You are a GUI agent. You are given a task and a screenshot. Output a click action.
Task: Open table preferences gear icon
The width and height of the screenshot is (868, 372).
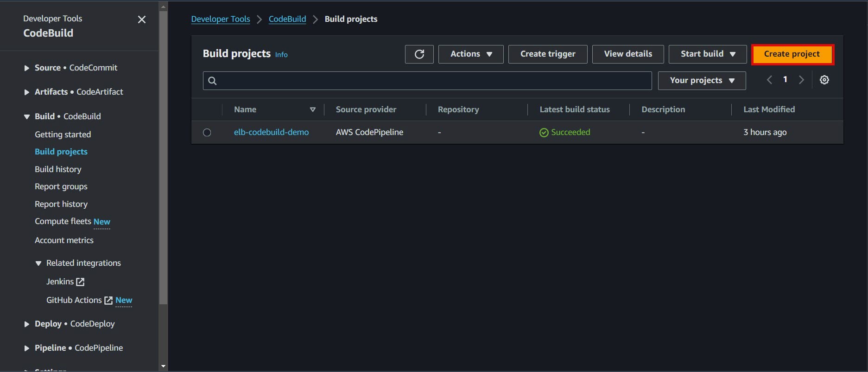click(824, 80)
